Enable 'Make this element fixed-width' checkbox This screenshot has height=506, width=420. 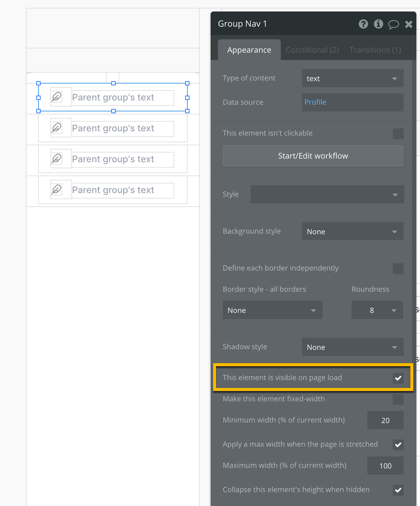coord(398,399)
